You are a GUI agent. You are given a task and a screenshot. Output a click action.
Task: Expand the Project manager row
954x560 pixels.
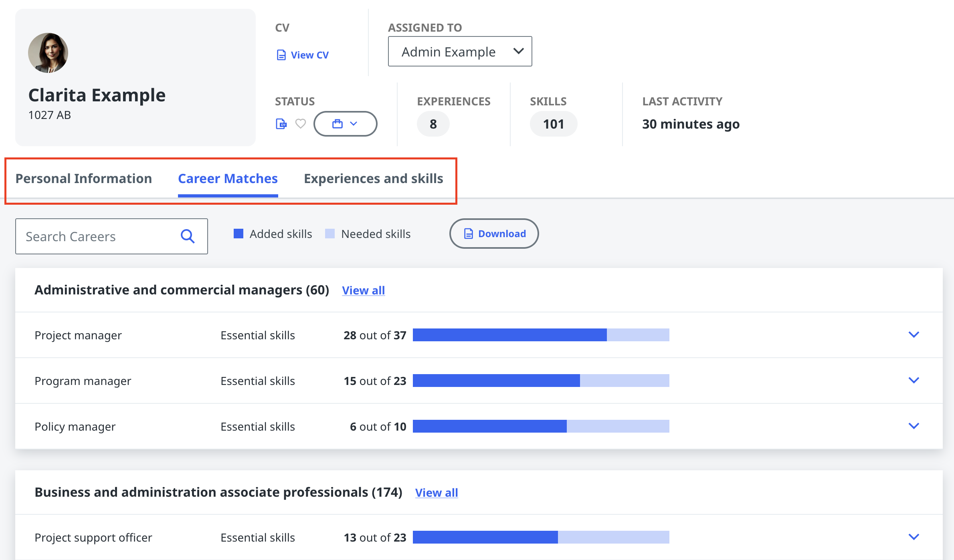[914, 334]
